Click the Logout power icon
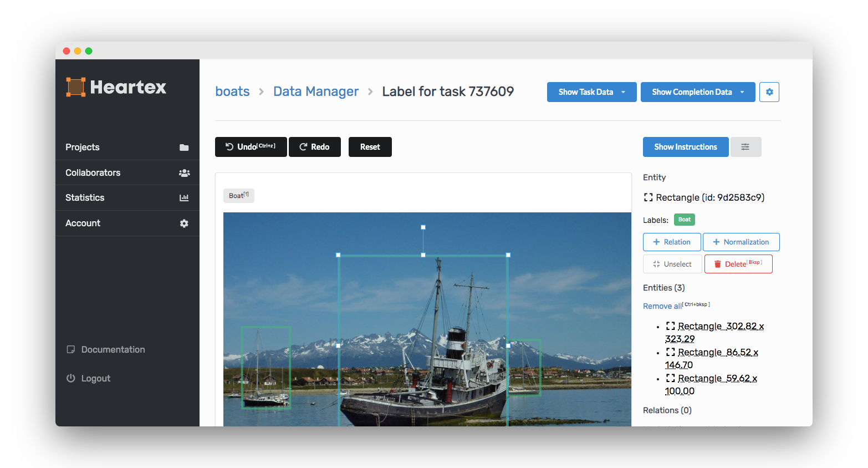868x468 pixels. tap(71, 378)
